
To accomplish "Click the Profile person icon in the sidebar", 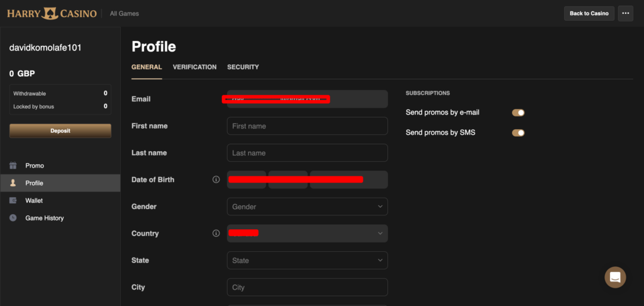I will (x=13, y=183).
